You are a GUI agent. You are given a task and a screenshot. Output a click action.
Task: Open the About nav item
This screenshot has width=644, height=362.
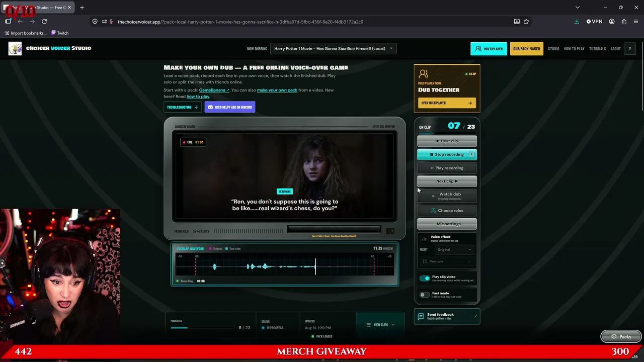pos(615,49)
